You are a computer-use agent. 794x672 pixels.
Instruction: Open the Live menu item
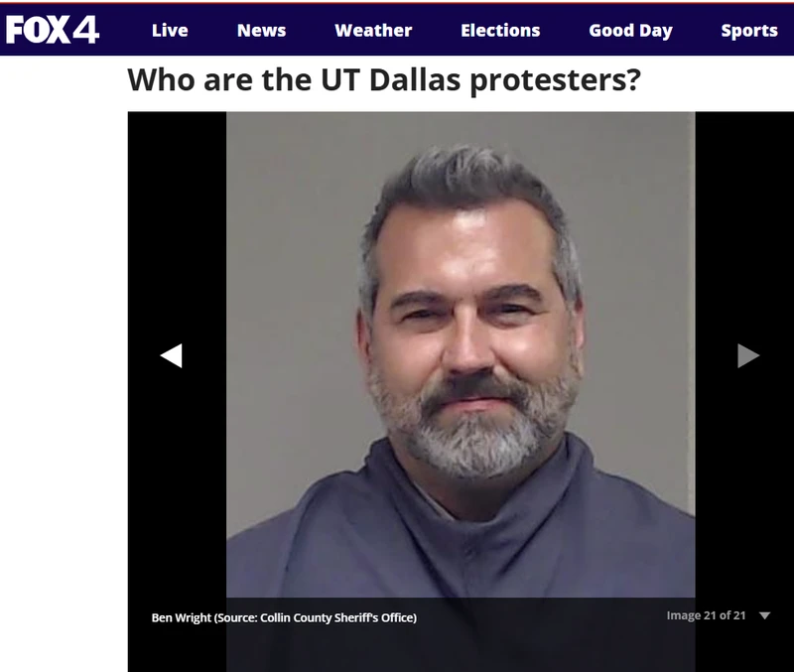point(170,31)
